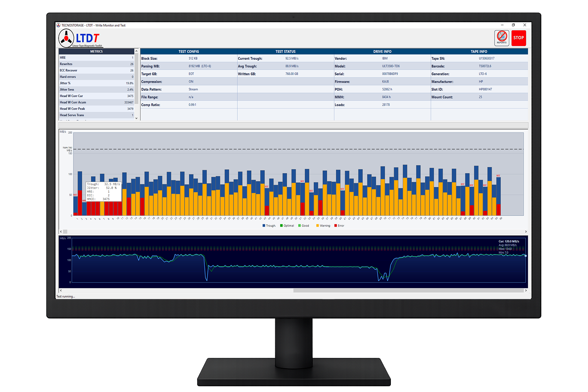Click throughput graph scroll-left arrow
Screen dimensions: 588x392
pyautogui.click(x=61, y=291)
